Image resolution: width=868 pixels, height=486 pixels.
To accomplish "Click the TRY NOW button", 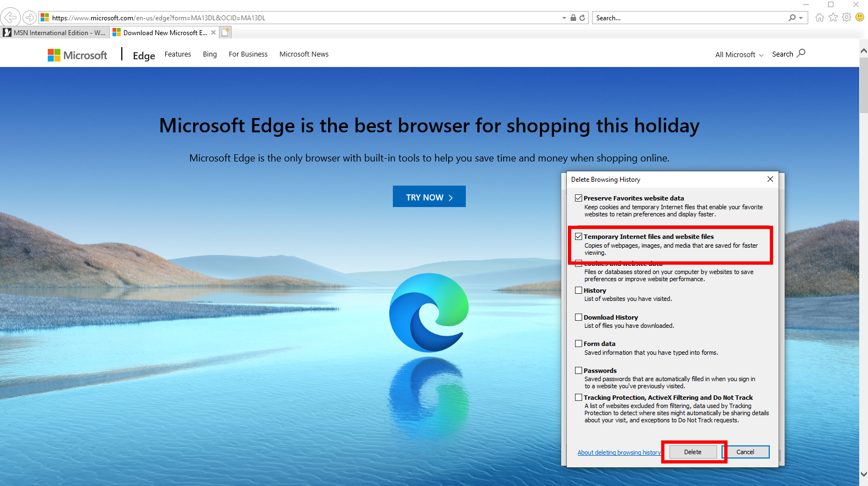I will pos(429,197).
